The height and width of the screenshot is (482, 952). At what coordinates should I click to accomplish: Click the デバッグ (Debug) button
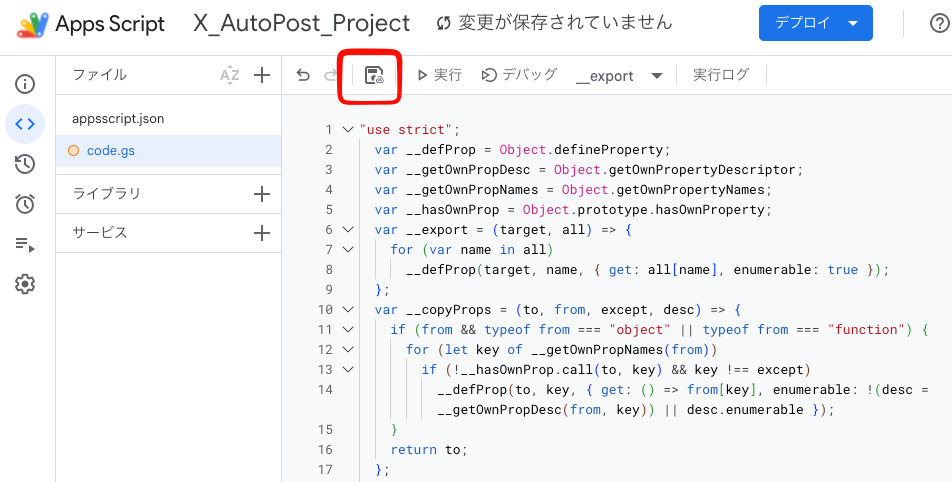[519, 75]
